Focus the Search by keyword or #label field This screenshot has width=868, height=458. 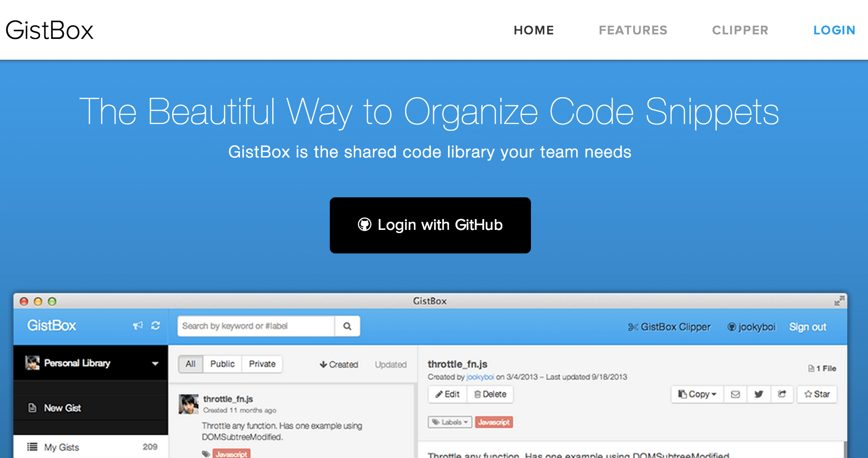pos(256,326)
